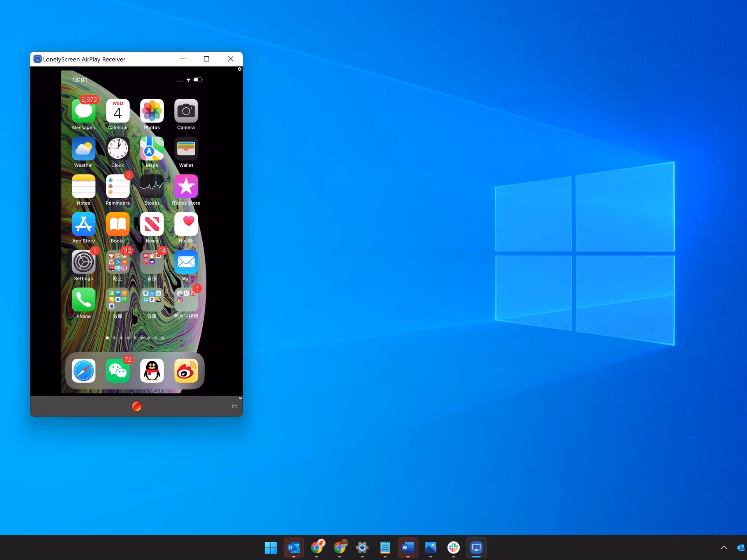Screen dimensions: 747x560
Task: Open the 照片与视频 folder on the home screen
Action: [186, 300]
